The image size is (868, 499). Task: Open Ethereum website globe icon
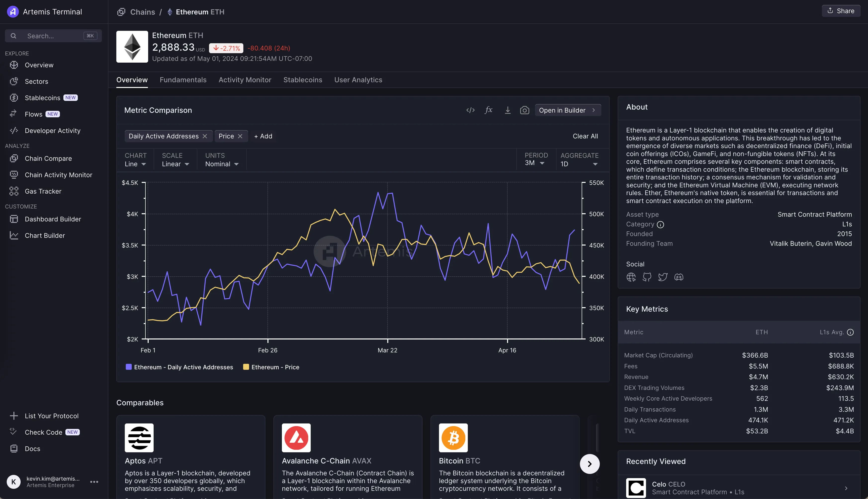tap(631, 277)
